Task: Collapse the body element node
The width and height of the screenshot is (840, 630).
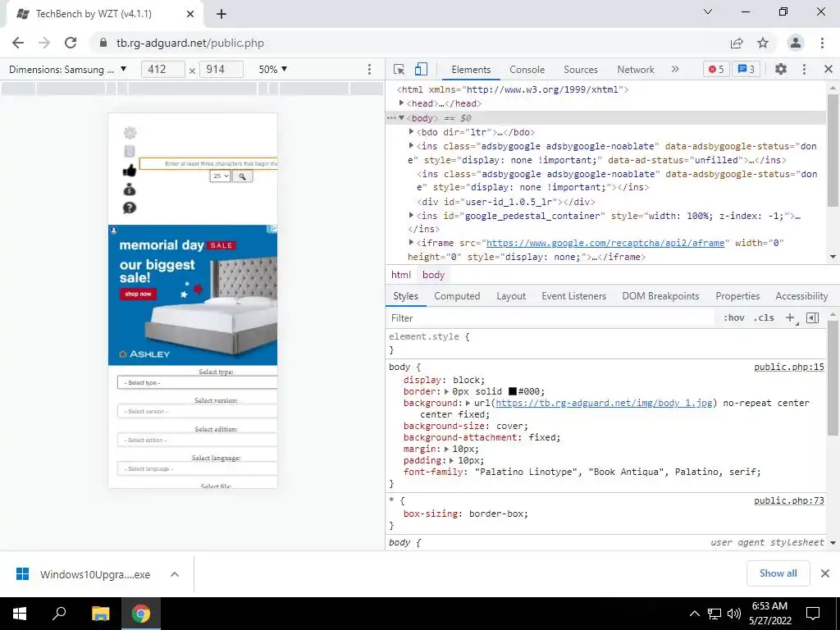Action: click(401, 118)
